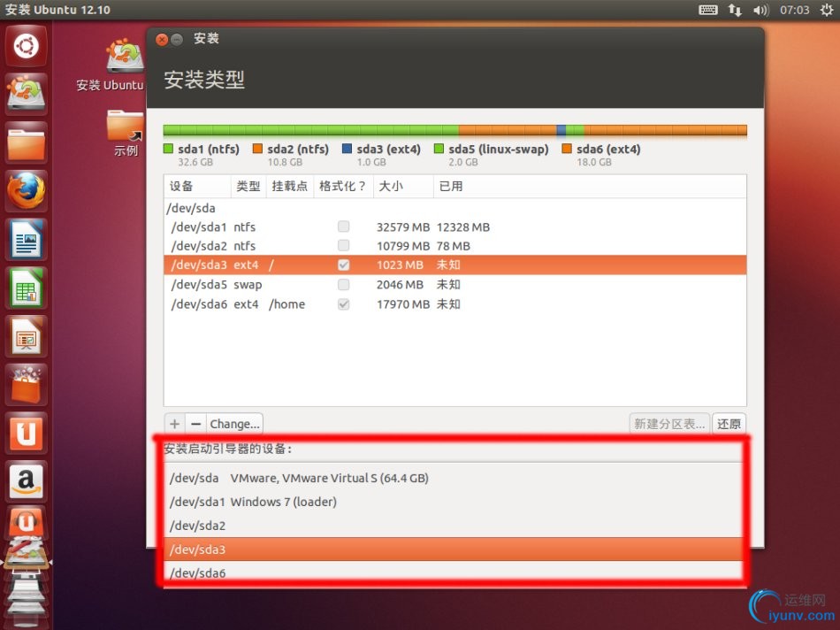The width and height of the screenshot is (840, 630).
Task: Open the 安装 Ubuntu desktop shortcut
Action: click(111, 65)
